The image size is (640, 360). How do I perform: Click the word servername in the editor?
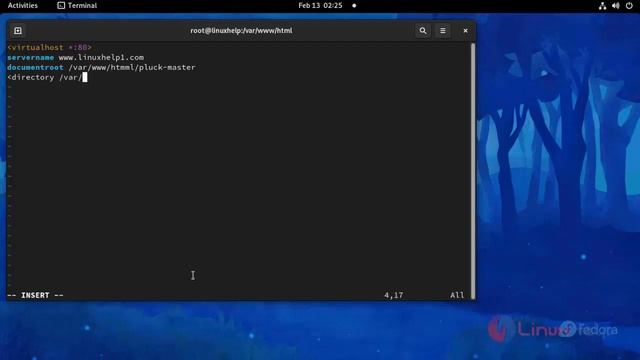coord(31,58)
